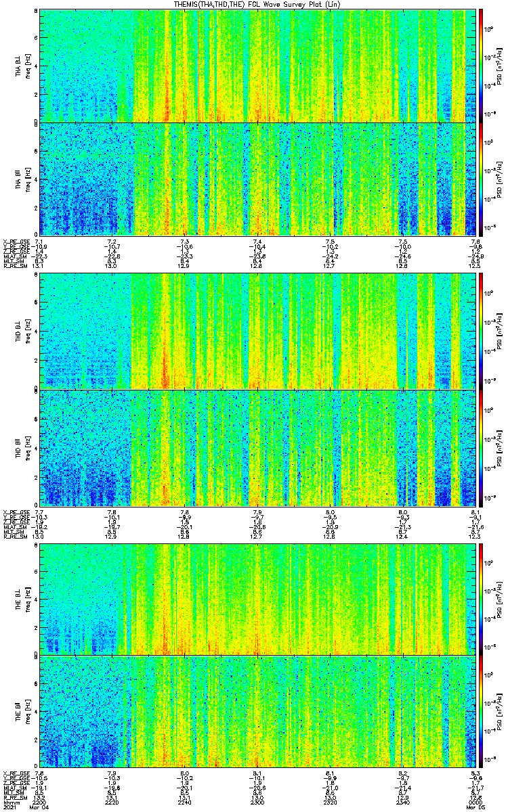Click the R_RE_SM row label under THA panels
Image resolution: width=508 pixels, height=812 pixels.
pos(16,267)
